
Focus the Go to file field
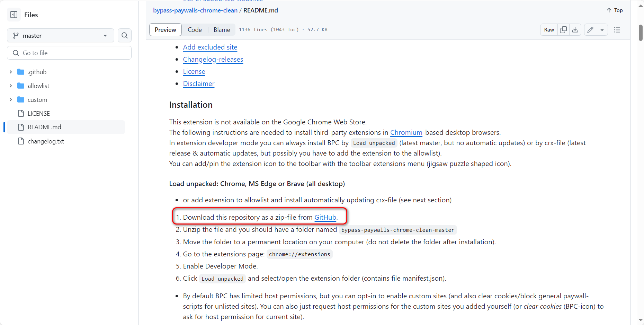[x=69, y=53]
